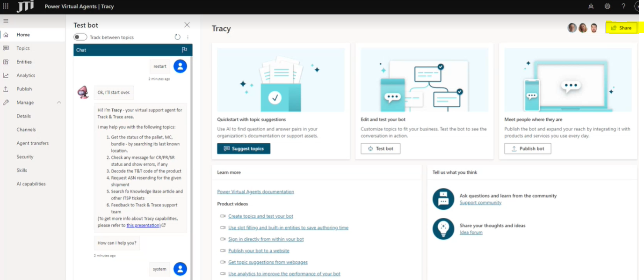Screen dimensions: 644x280
Task: Open Skills under Manage
Action: coord(22,170)
